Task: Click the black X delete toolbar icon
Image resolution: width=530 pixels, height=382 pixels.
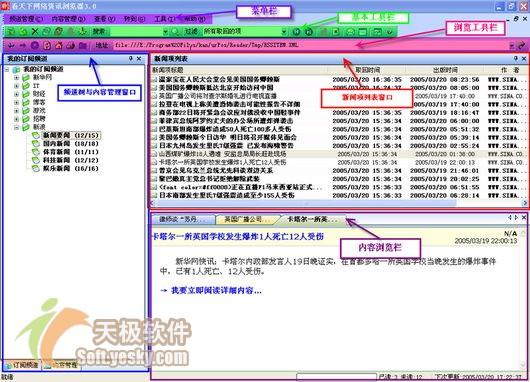Action: tap(35, 31)
